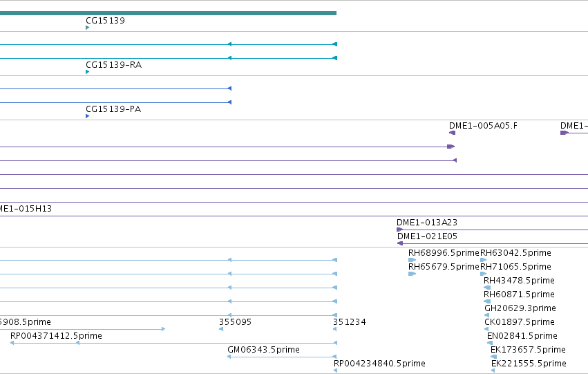Open the GM06343.5prime EST label
Screen dimensions: 588x374
coord(264,350)
